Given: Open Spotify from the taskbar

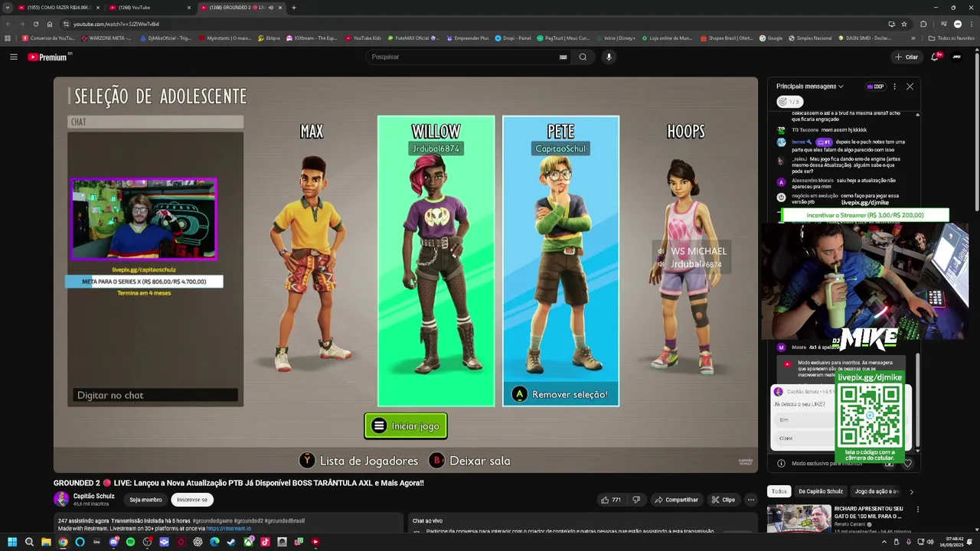Looking at the screenshot, I should 130,542.
